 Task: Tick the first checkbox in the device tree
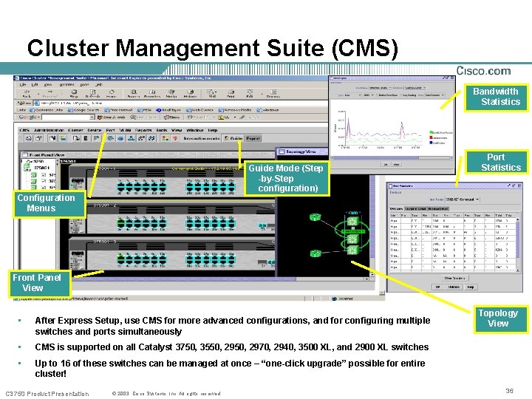click(44, 175)
